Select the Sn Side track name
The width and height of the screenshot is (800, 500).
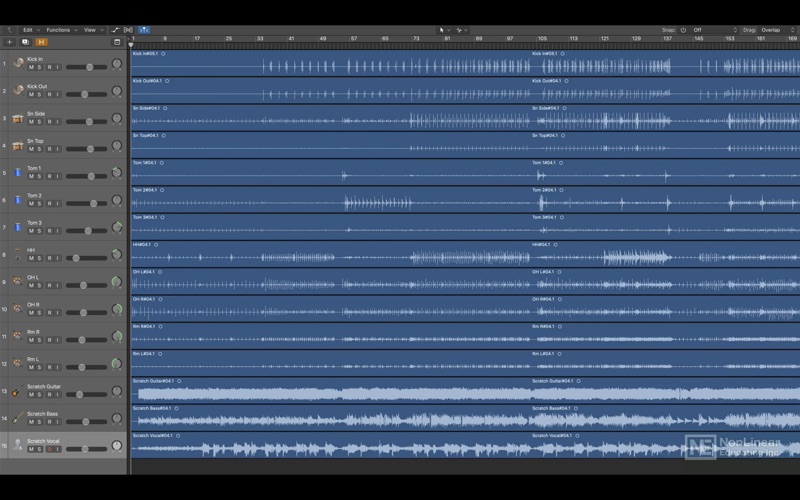[x=36, y=114]
